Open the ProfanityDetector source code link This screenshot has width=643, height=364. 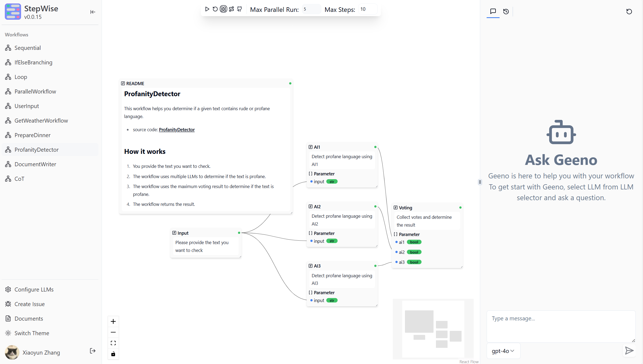point(177,130)
